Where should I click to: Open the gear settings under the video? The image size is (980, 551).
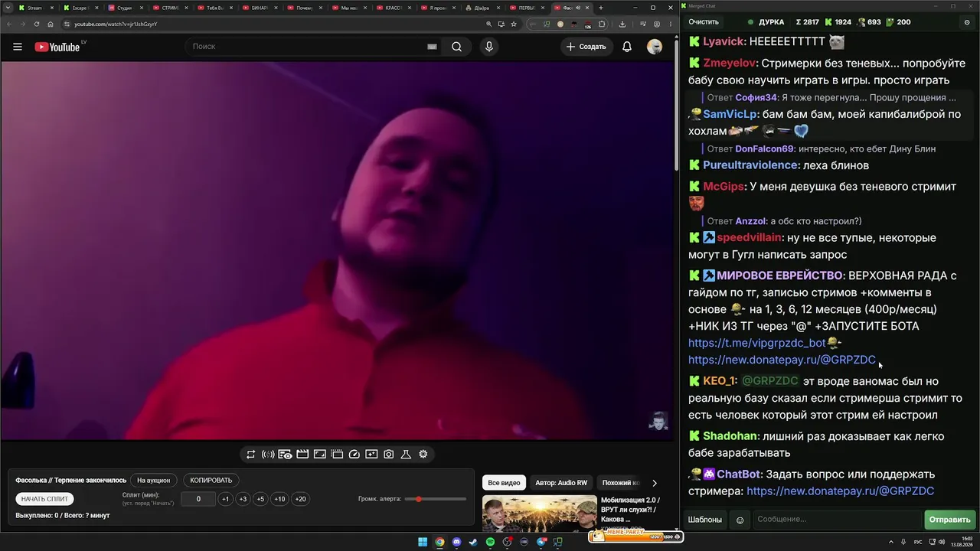[423, 455]
